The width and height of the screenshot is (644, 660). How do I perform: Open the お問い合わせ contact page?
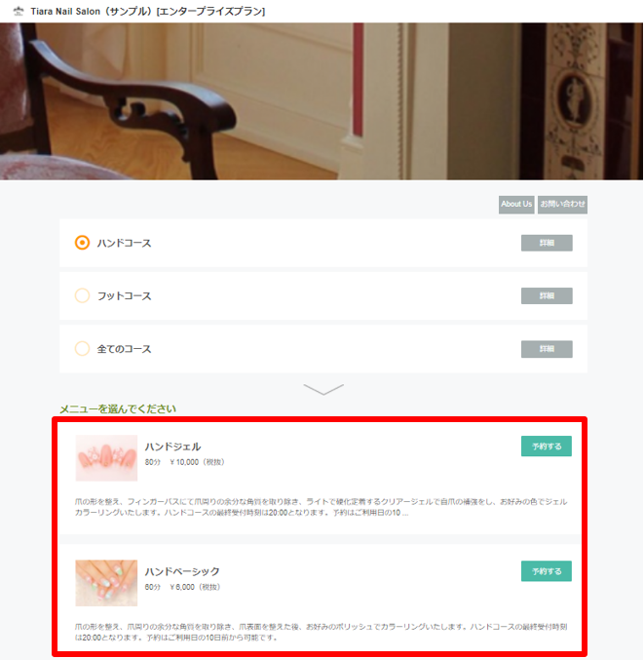[x=562, y=204]
